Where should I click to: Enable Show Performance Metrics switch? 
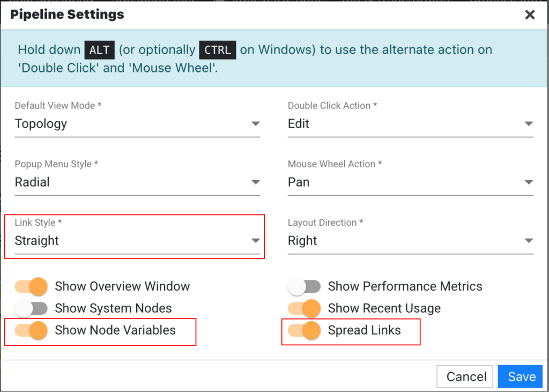[x=305, y=286]
